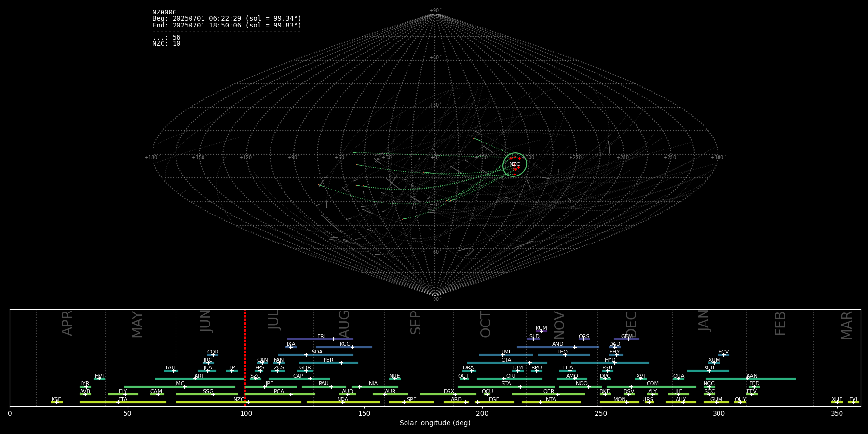Click the 'Solar longitude (deg)' axis label

click(x=435, y=423)
